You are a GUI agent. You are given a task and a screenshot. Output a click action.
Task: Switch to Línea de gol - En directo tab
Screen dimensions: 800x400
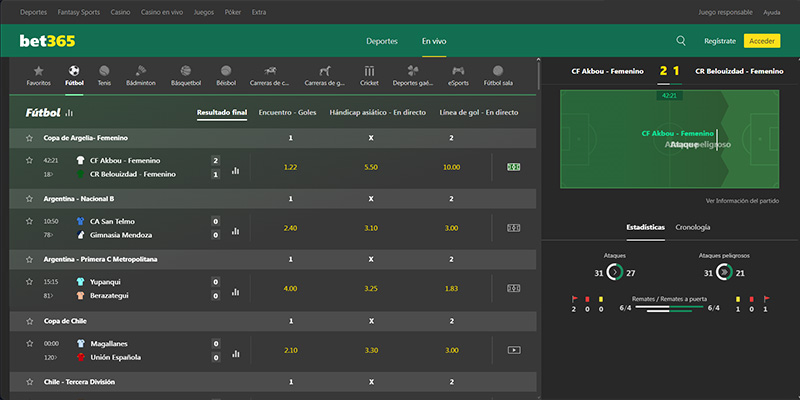coord(479,112)
